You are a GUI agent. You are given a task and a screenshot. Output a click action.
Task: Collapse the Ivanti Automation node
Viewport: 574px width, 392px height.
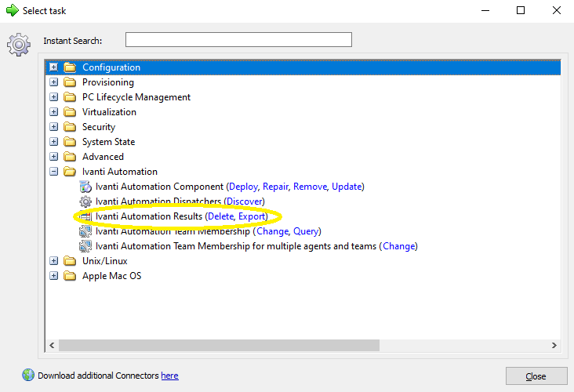[x=54, y=171]
